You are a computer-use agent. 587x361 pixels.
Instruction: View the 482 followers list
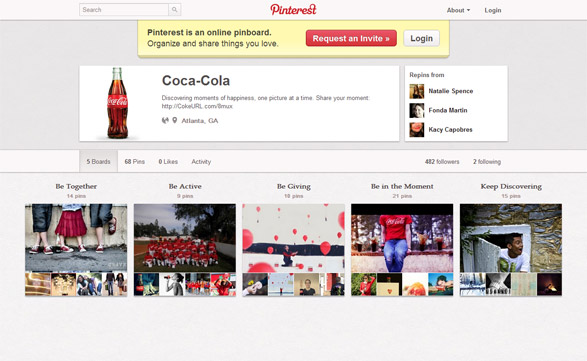[x=442, y=161]
